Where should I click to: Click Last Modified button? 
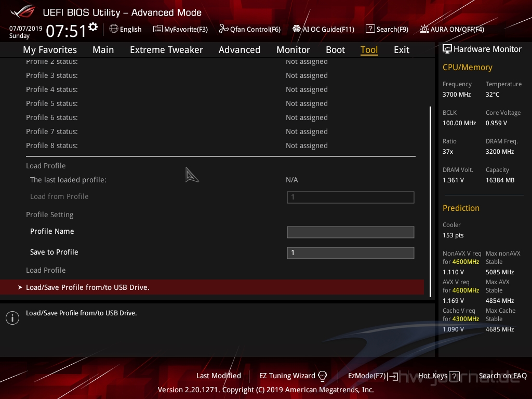[x=219, y=376]
